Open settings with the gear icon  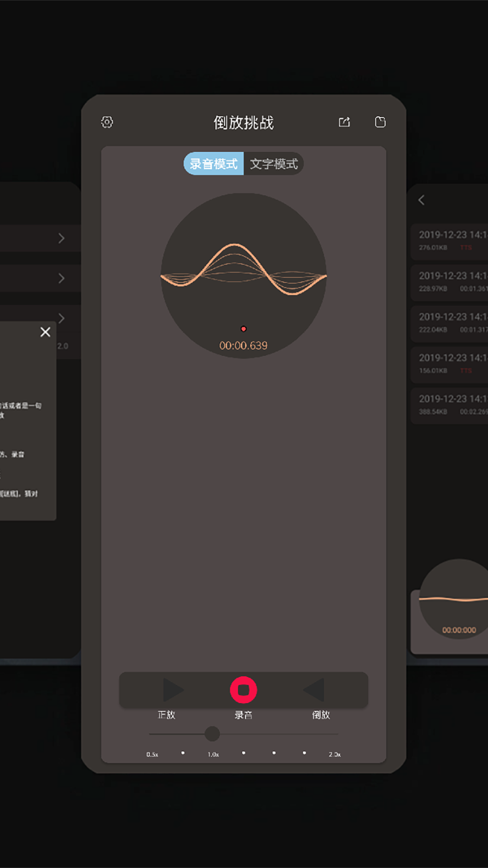[107, 122]
